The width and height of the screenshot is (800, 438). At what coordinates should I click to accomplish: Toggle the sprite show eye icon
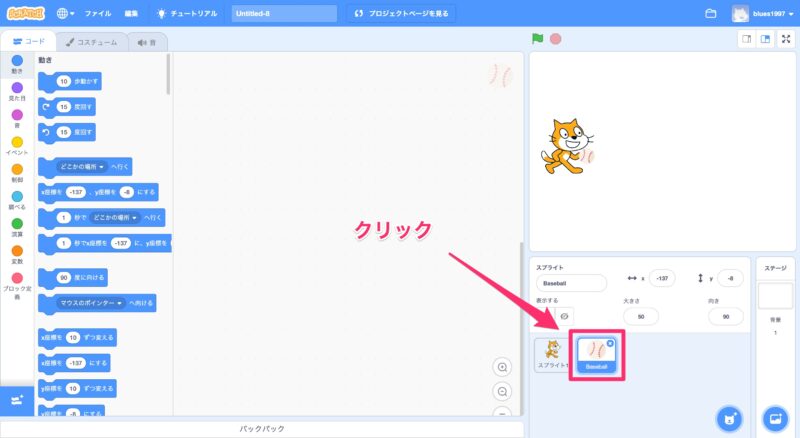click(564, 316)
